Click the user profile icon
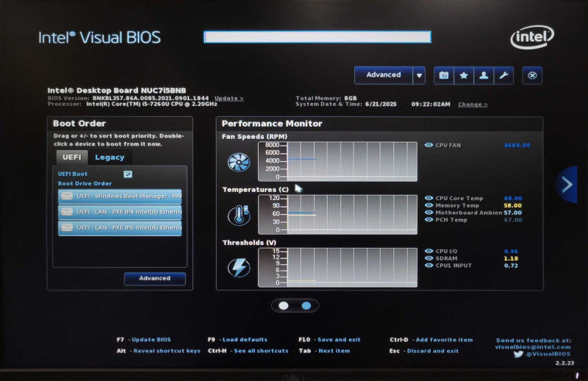 (484, 76)
